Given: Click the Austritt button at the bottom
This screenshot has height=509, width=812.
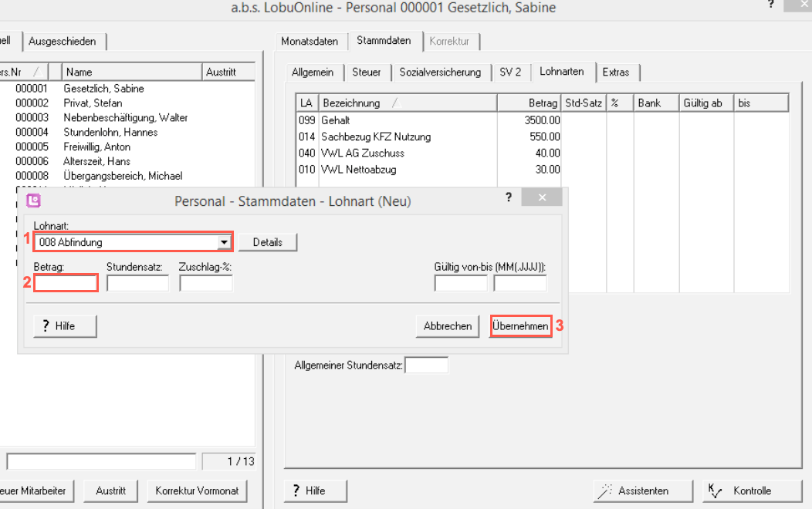Looking at the screenshot, I should coord(111,491).
